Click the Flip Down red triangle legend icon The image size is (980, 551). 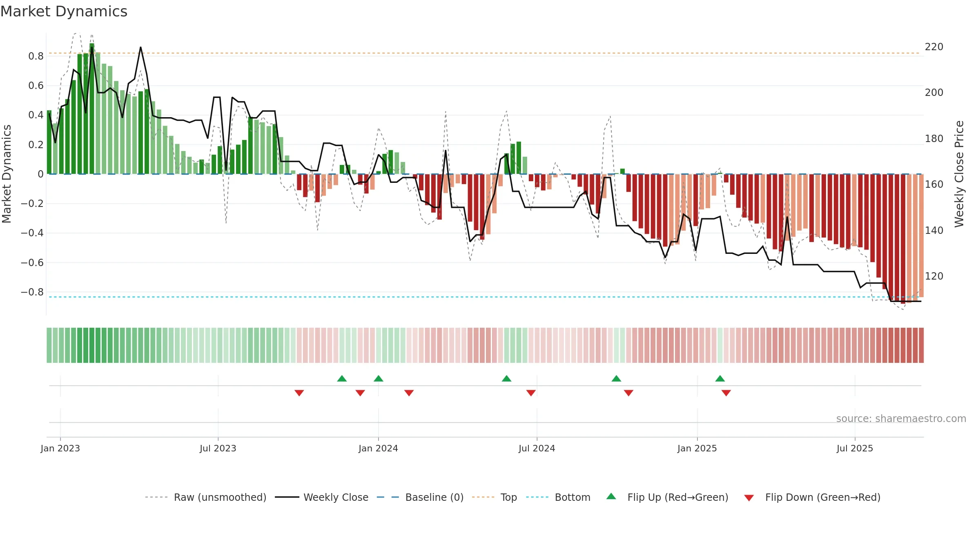pos(749,498)
